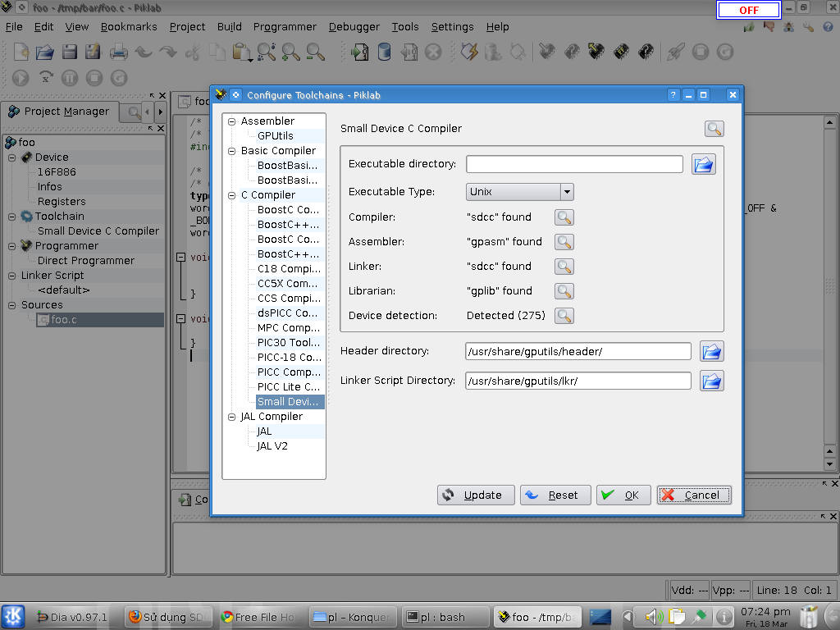Click the magnifier icon beside Librarian row
Viewport: 840px width, 630px height.
[564, 291]
